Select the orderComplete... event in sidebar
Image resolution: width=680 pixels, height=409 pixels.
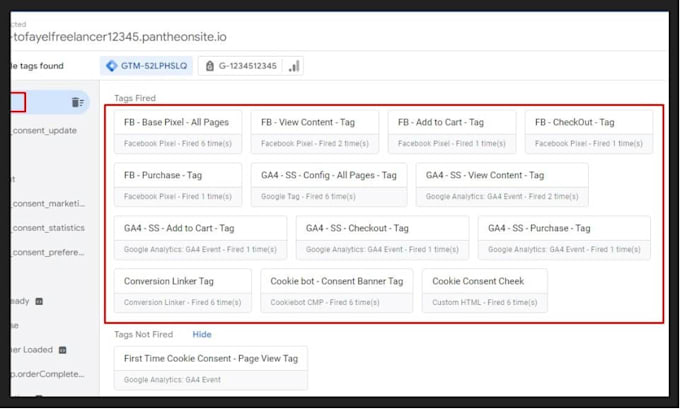(x=48, y=374)
